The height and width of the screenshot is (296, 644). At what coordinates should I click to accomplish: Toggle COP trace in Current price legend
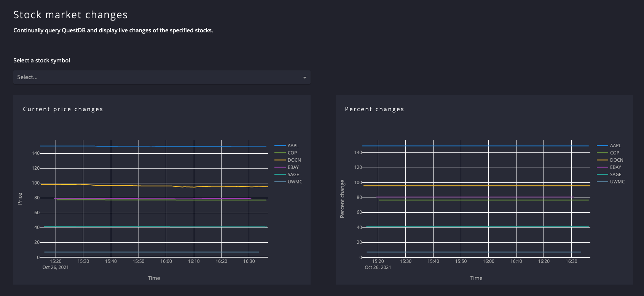click(292, 153)
